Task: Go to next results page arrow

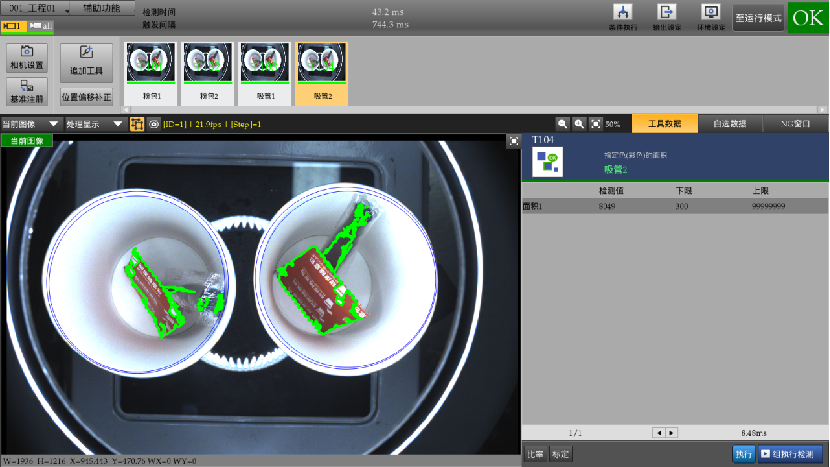Action: coord(671,433)
